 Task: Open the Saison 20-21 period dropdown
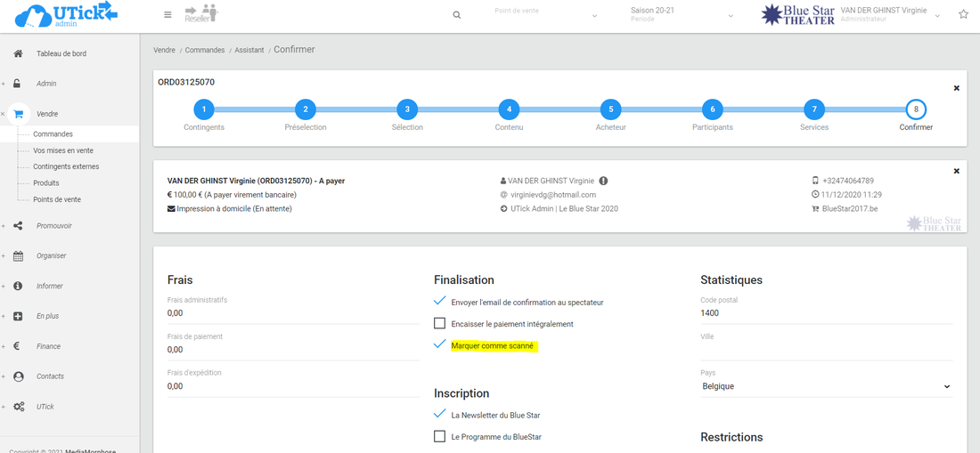coord(682,15)
